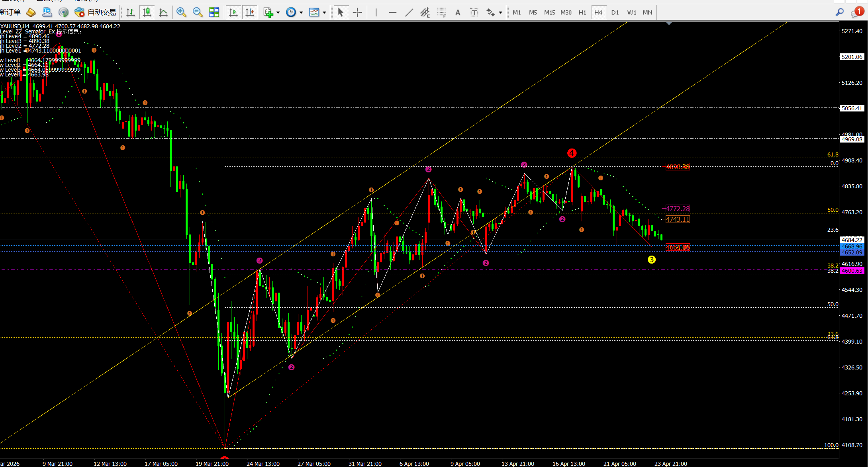This screenshot has width=868, height=467.
Task: Select the vertical line drawing tool
Action: point(376,12)
